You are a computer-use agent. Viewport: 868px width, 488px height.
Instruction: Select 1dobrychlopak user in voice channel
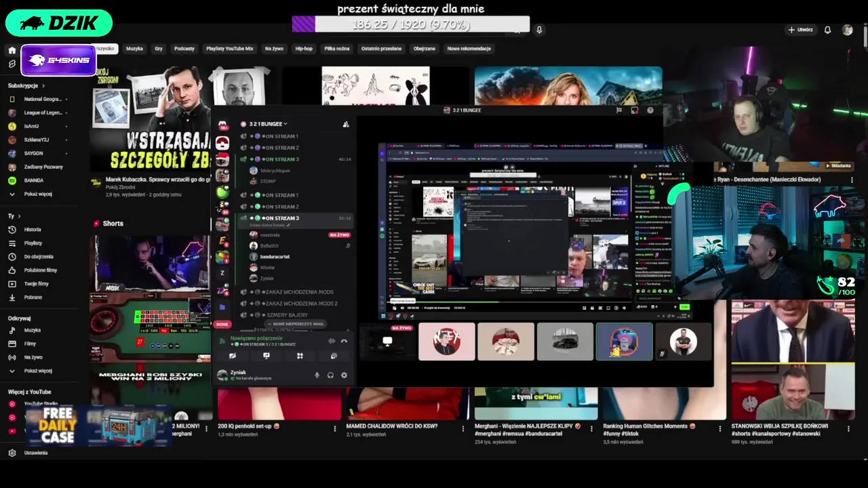click(x=275, y=171)
